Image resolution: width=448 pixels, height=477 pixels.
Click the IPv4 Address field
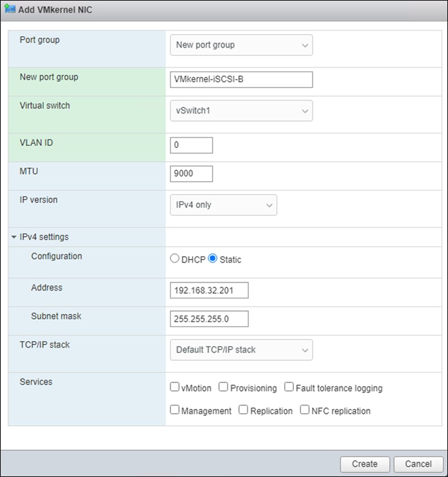(x=209, y=291)
